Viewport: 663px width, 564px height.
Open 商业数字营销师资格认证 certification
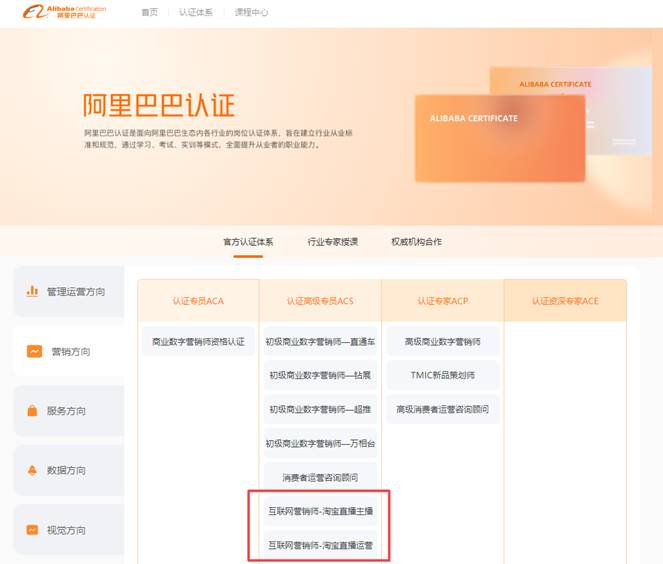[x=198, y=341]
